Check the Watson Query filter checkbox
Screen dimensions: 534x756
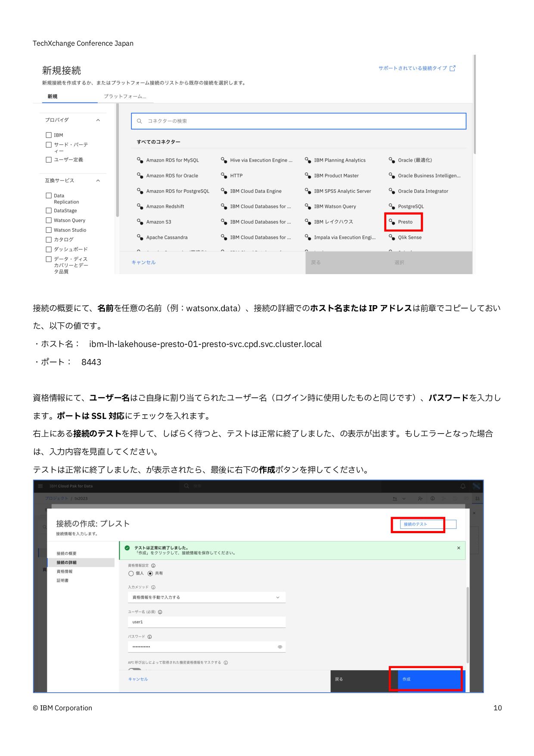[49, 220]
